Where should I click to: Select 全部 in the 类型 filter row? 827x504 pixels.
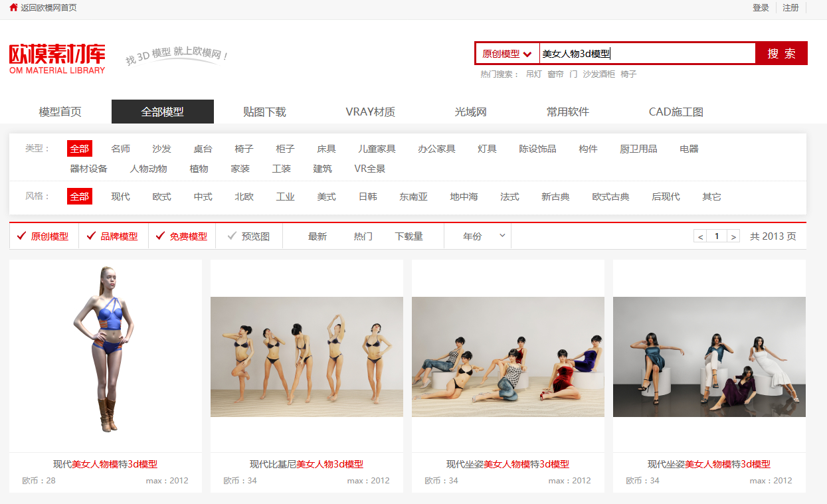(80, 149)
